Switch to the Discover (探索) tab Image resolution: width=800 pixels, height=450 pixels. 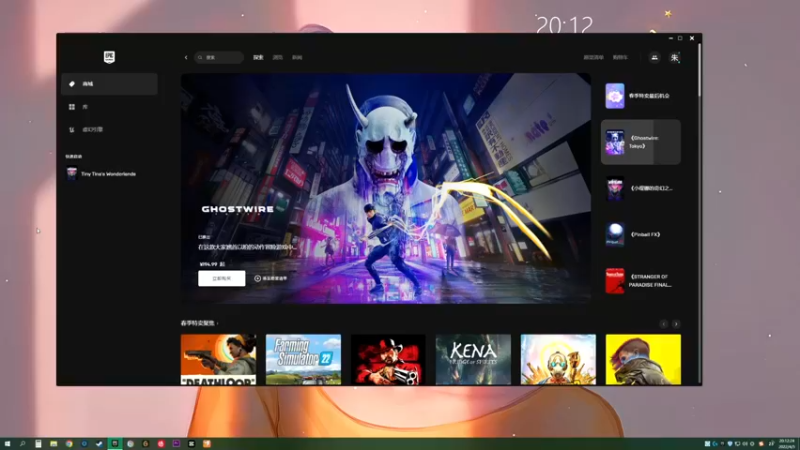pos(258,58)
